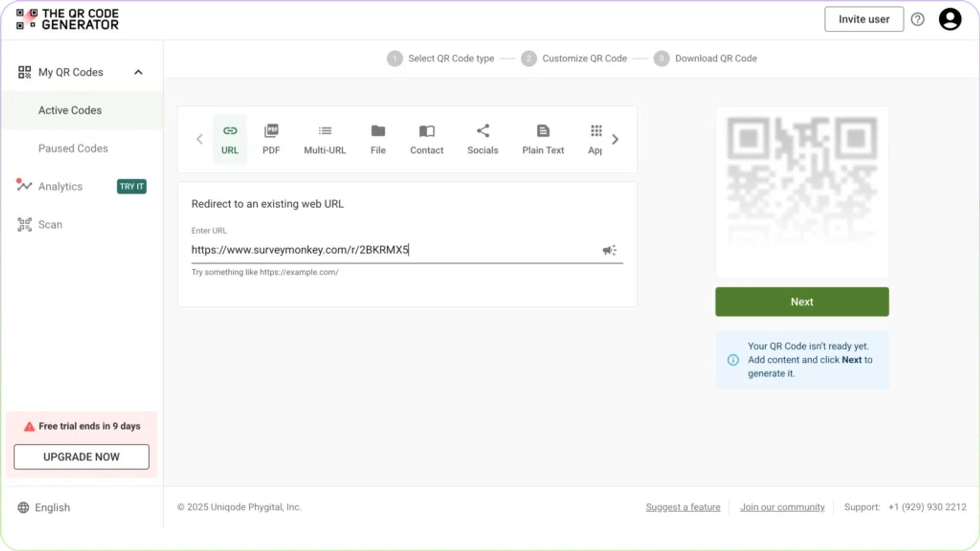Select the Multi-URL QR code type
Viewport: 980px width, 551px height.
click(325, 139)
